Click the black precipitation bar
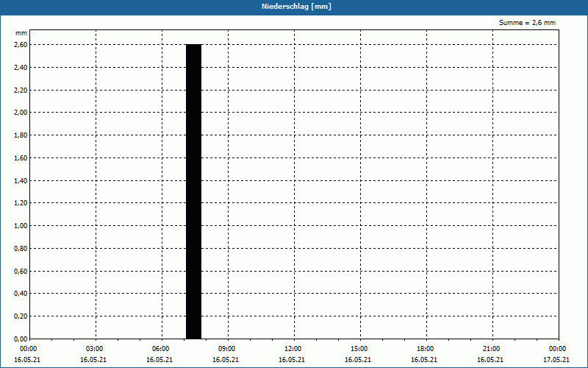The height and width of the screenshot is (368, 588). (193, 191)
